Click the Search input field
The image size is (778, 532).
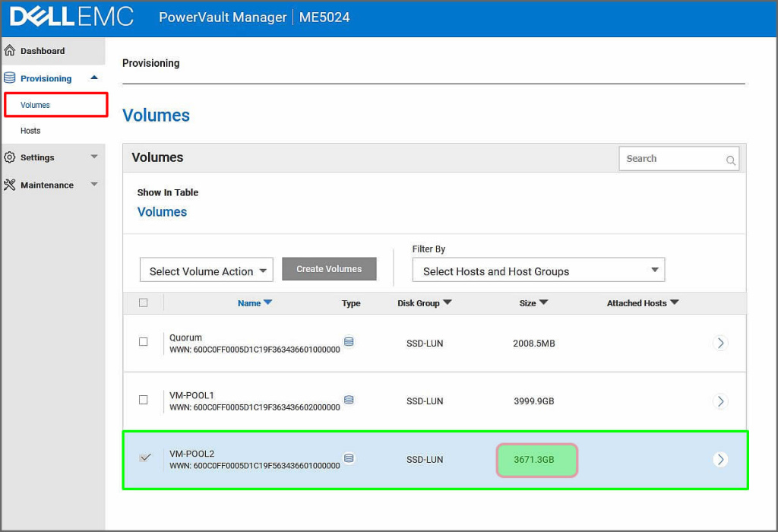click(x=670, y=159)
